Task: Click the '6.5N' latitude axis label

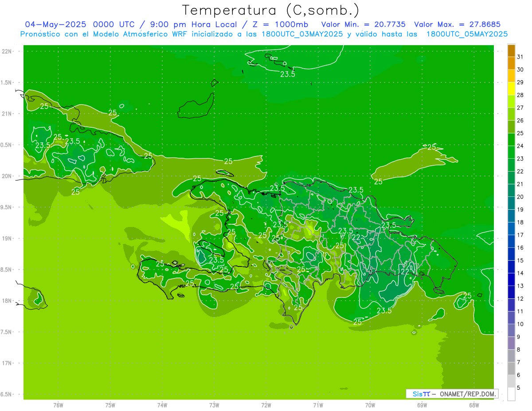Action: click(6, 394)
